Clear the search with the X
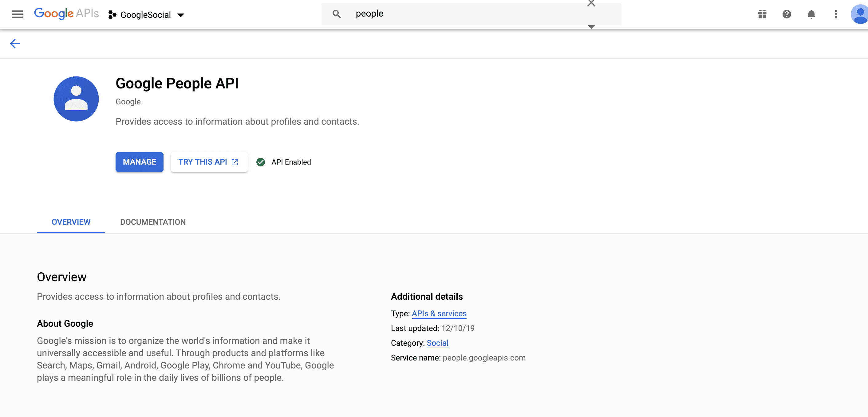Image resolution: width=868 pixels, height=417 pixels. (x=591, y=4)
